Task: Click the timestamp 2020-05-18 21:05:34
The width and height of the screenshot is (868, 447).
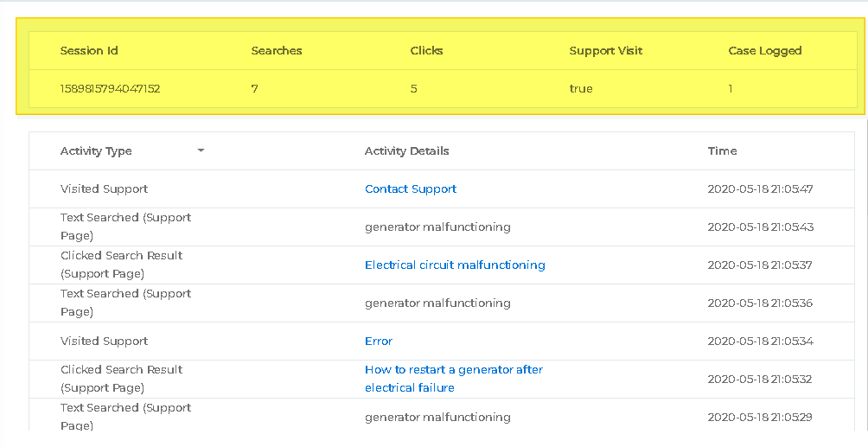Action: coord(760,341)
